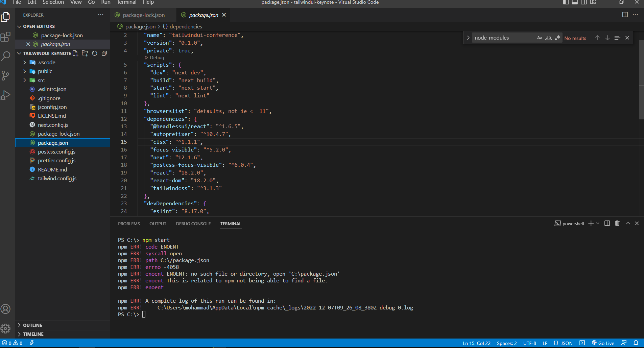The width and height of the screenshot is (644, 348).
Task: Open the new terminal launch profile dropdown
Action: click(x=598, y=224)
